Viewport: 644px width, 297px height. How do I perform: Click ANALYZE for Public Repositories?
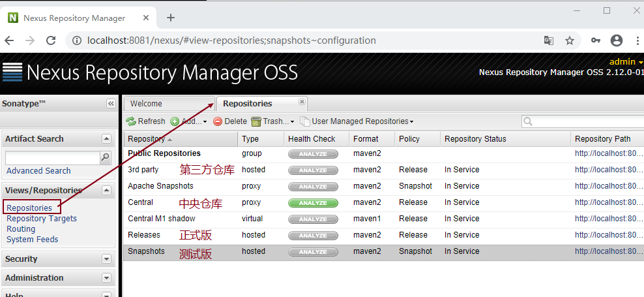click(x=313, y=154)
